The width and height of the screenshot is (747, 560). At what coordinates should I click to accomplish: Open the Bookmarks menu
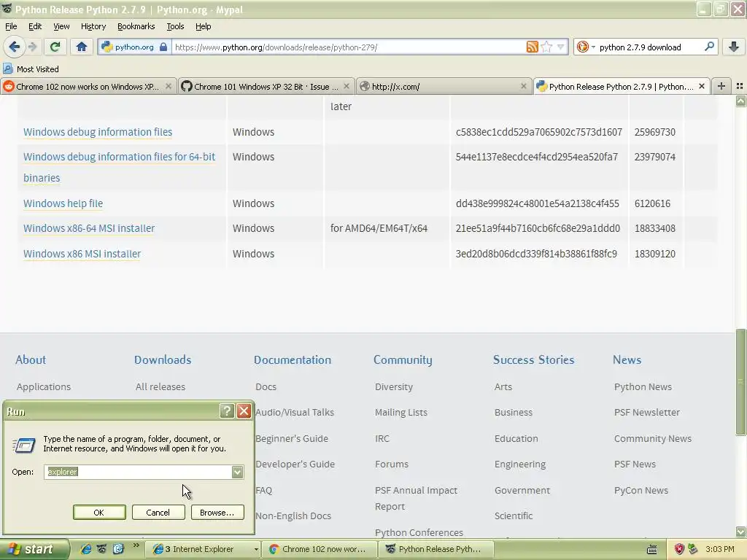pyautogui.click(x=136, y=26)
